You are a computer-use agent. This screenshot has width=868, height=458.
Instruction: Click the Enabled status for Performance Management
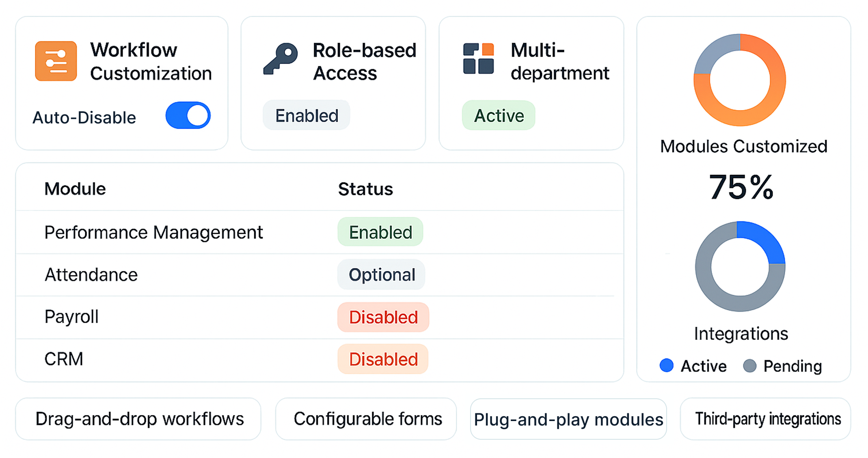[380, 232]
